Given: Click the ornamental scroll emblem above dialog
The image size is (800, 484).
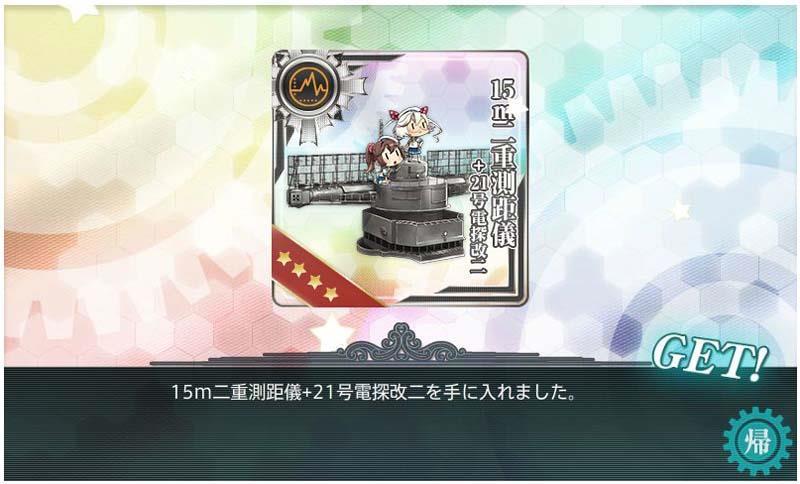Looking at the screenshot, I should pyautogui.click(x=402, y=342).
